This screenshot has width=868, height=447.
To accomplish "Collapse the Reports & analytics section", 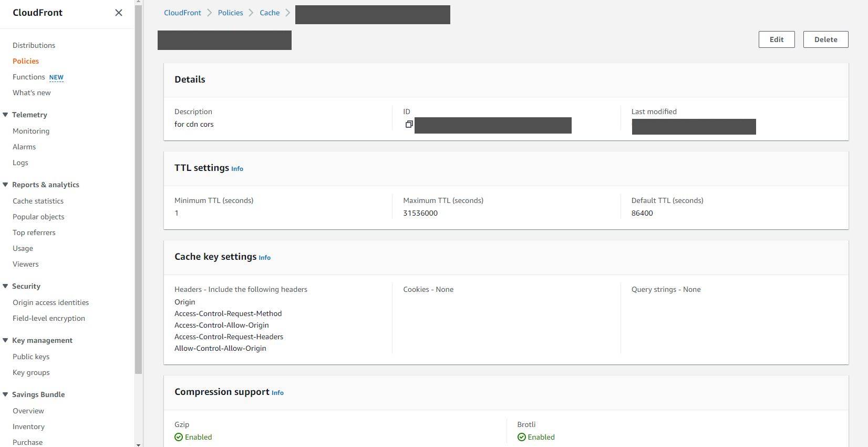I will 5,185.
